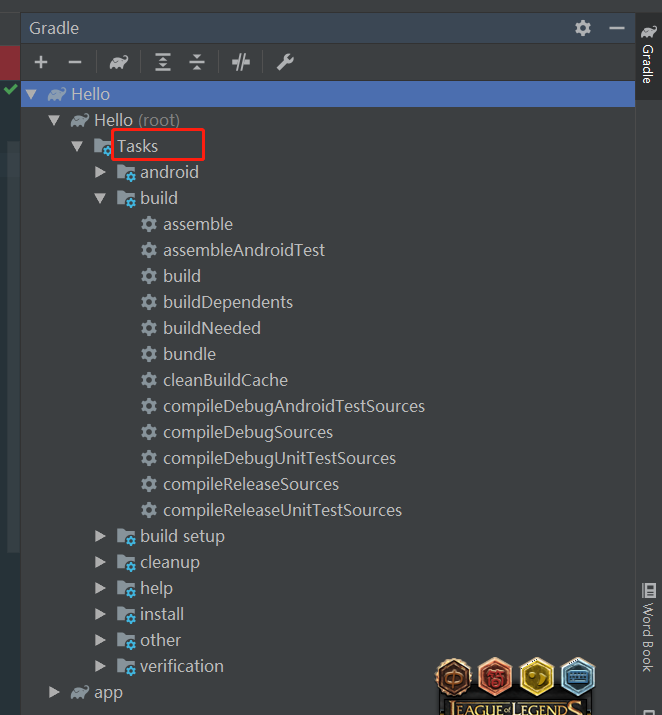Screen dimensions: 662x715
Task: Click the compileReleaseUnitTestSources gear icon
Action: point(149,510)
